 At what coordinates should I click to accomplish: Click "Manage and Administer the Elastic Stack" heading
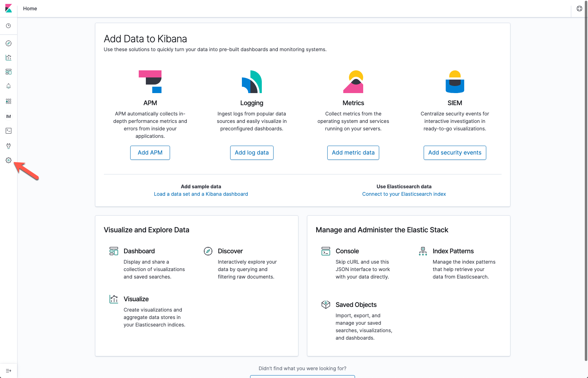tap(382, 230)
